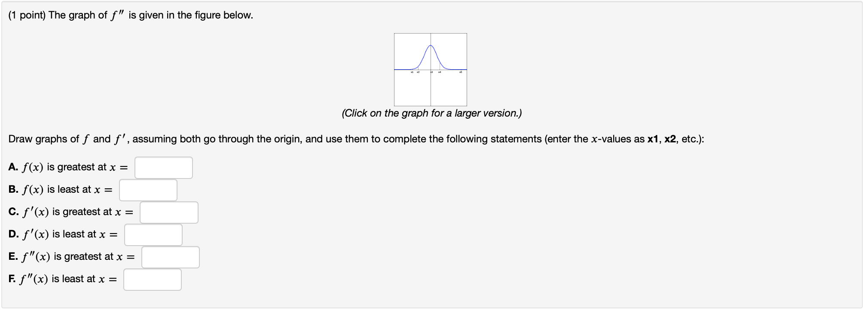The image size is (868, 314).
Task: Click the answer box for statement B
Action: (148, 190)
